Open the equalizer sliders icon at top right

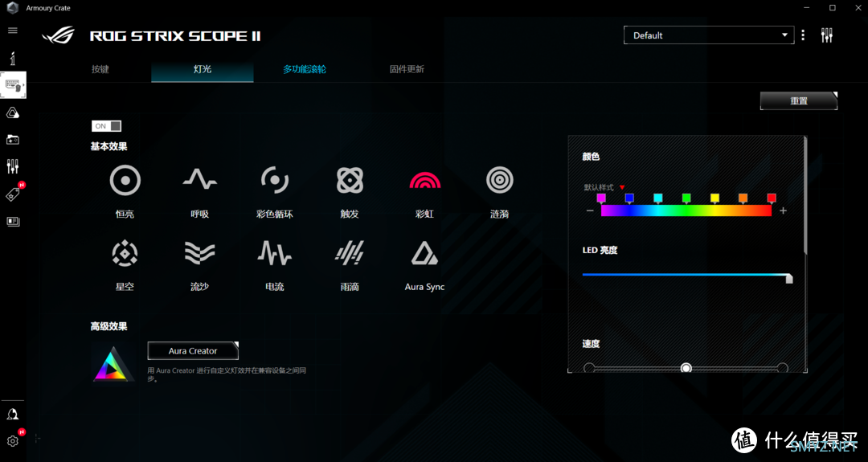tap(827, 35)
